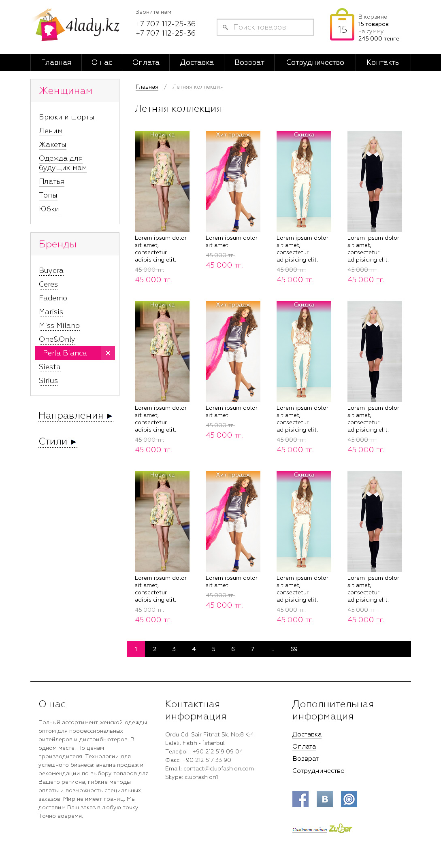441x868 pixels.
Task: Select the Платья category link
Action: [x=51, y=181]
